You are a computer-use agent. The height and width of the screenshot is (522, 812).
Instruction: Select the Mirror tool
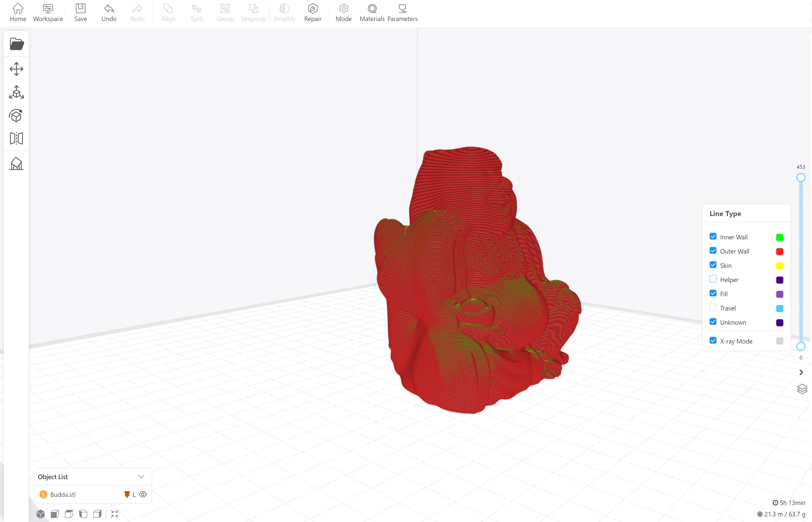pyautogui.click(x=16, y=138)
